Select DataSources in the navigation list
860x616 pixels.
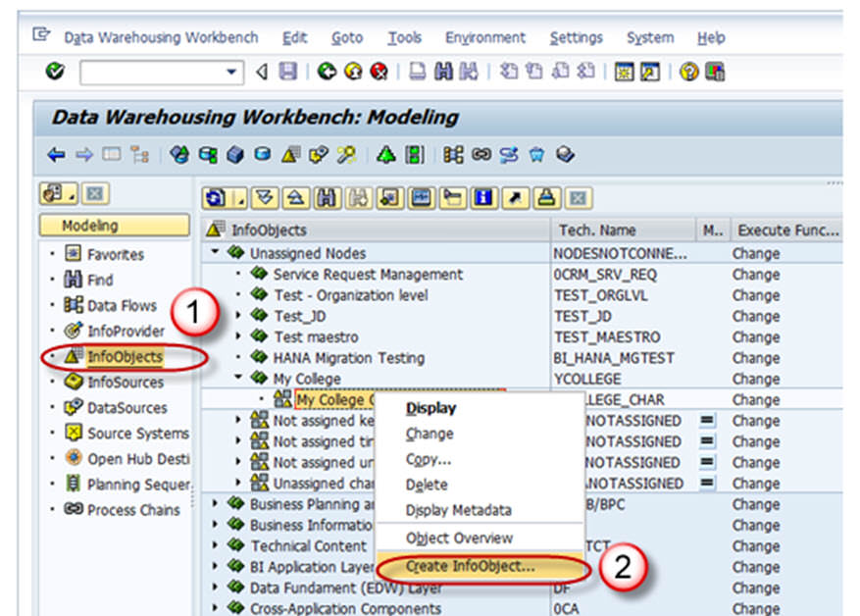pos(126,408)
